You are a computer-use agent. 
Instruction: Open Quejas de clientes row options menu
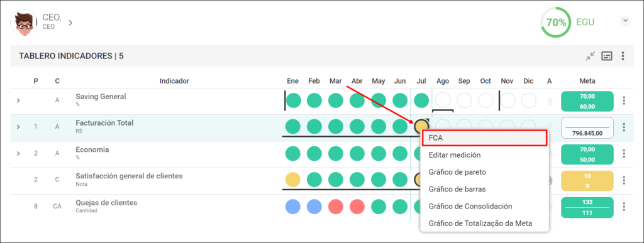(x=624, y=207)
